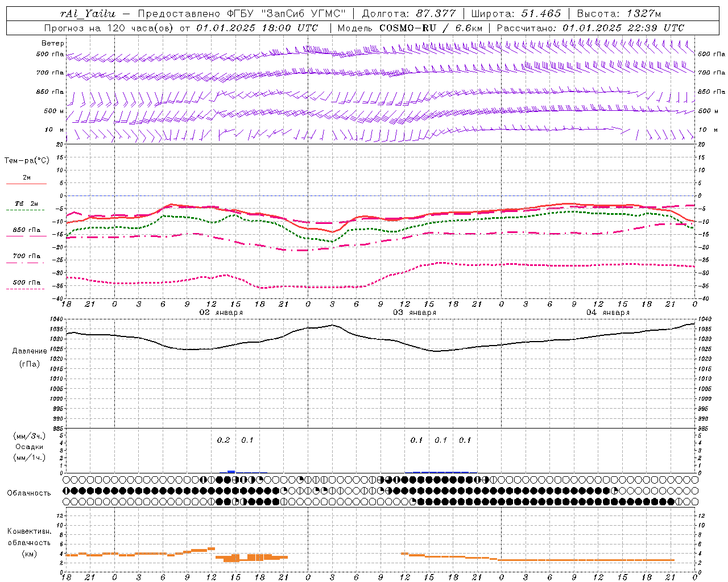Click the (гПа) unit label under Давление
Image resolution: width=728 pixels, height=582 pixels.
pyautogui.click(x=30, y=364)
